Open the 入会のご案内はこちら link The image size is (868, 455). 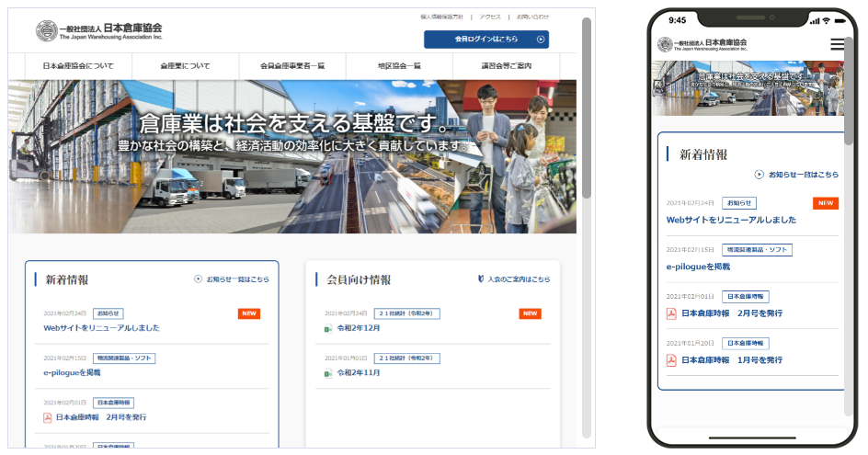519,279
